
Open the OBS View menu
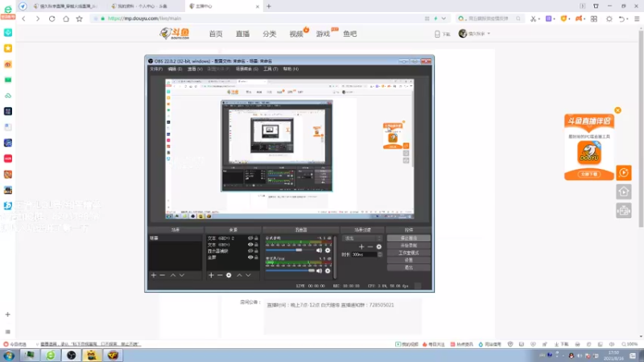pyautogui.click(x=195, y=69)
